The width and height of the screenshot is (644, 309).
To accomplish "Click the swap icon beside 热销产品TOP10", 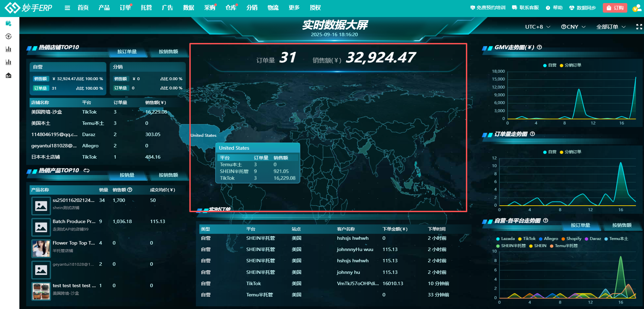I will (x=87, y=170).
